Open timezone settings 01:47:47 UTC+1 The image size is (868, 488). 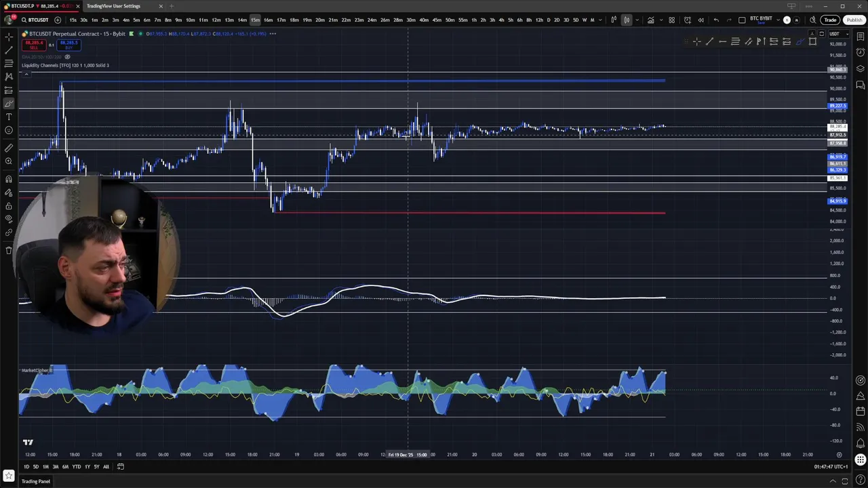point(831,466)
